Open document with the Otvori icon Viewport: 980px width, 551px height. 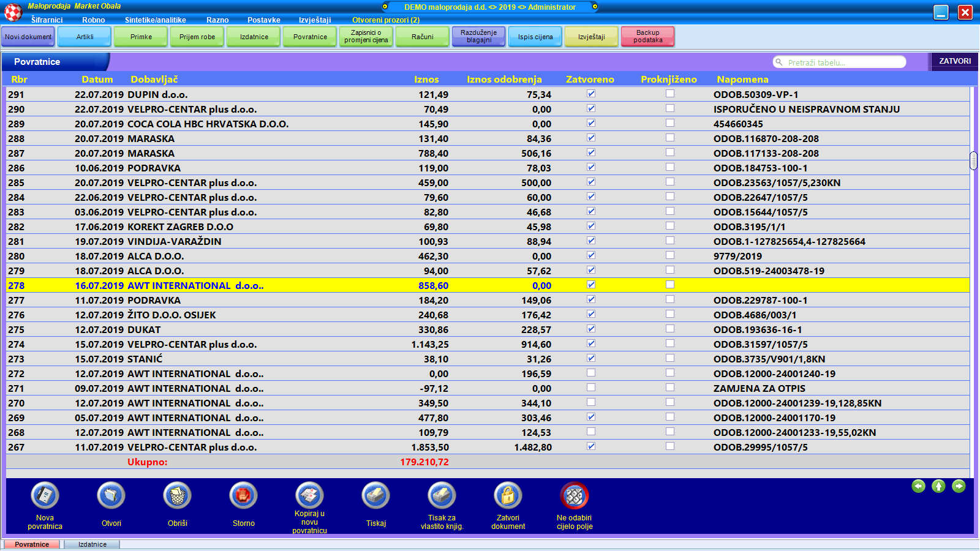pyautogui.click(x=111, y=495)
